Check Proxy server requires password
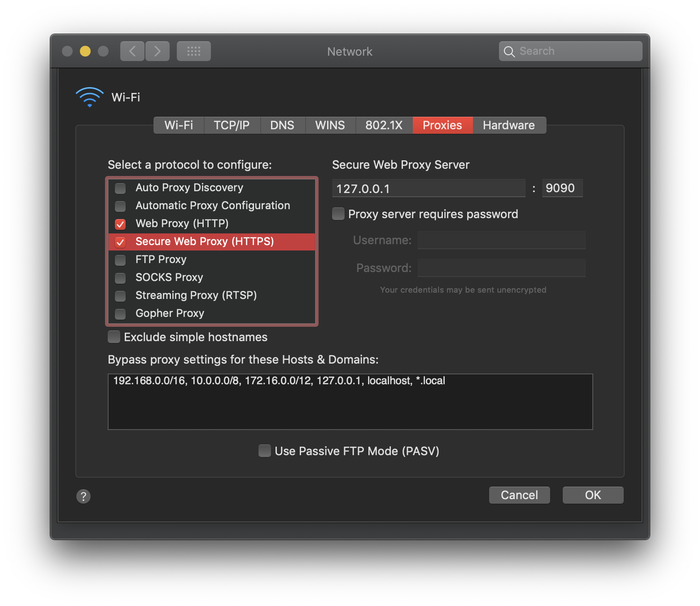This screenshot has height=606, width=700. (338, 214)
